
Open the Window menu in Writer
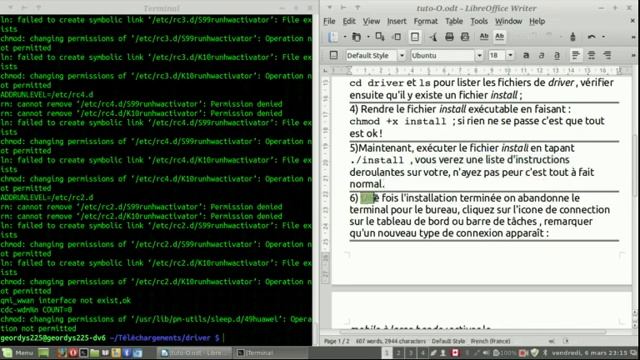pos(509,21)
